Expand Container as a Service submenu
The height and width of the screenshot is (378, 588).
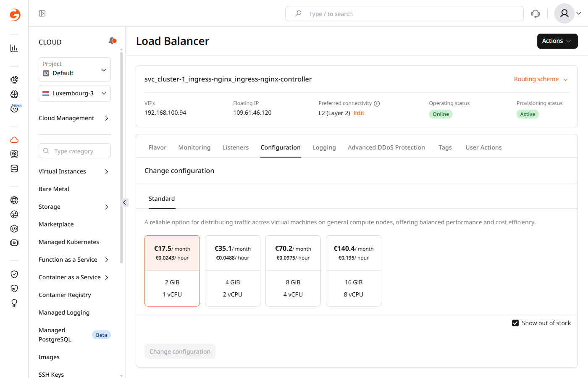[x=74, y=277]
